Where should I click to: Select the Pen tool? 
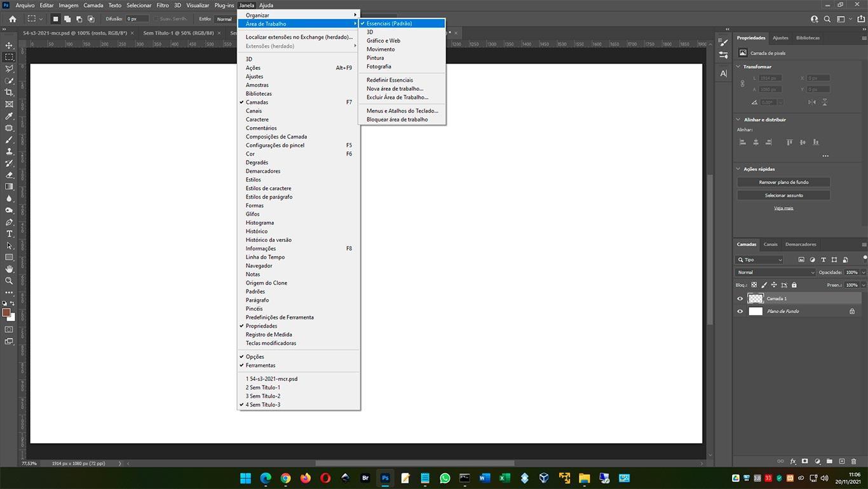(x=9, y=222)
